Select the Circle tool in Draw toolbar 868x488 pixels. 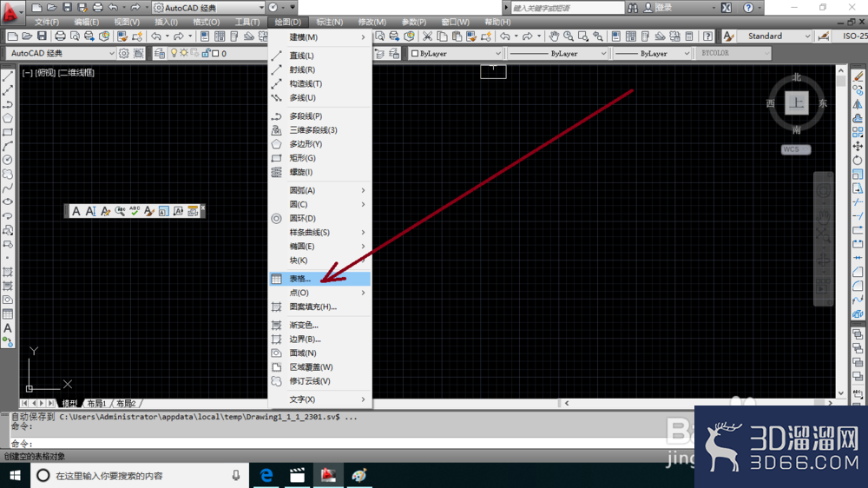(8, 160)
